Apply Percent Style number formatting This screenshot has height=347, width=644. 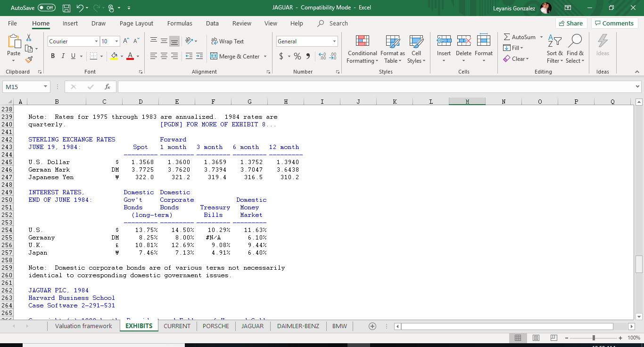point(297,56)
